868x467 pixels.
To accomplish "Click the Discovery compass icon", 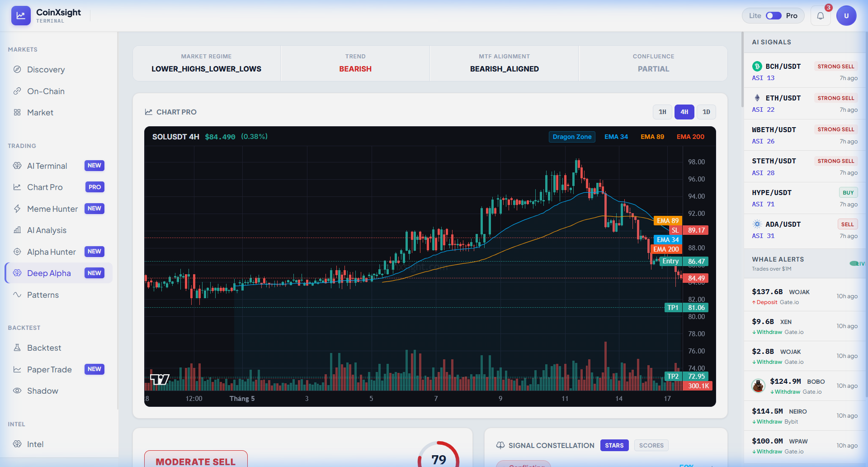I will [x=17, y=69].
